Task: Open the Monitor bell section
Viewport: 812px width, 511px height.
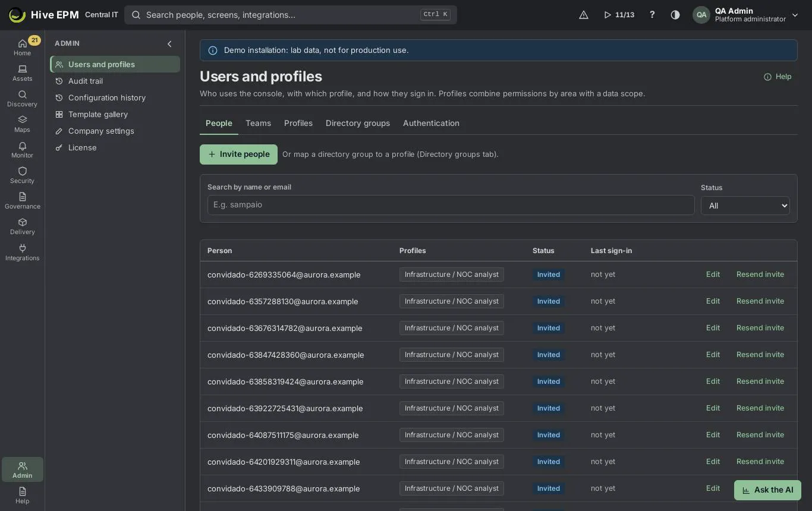Action: (22, 150)
